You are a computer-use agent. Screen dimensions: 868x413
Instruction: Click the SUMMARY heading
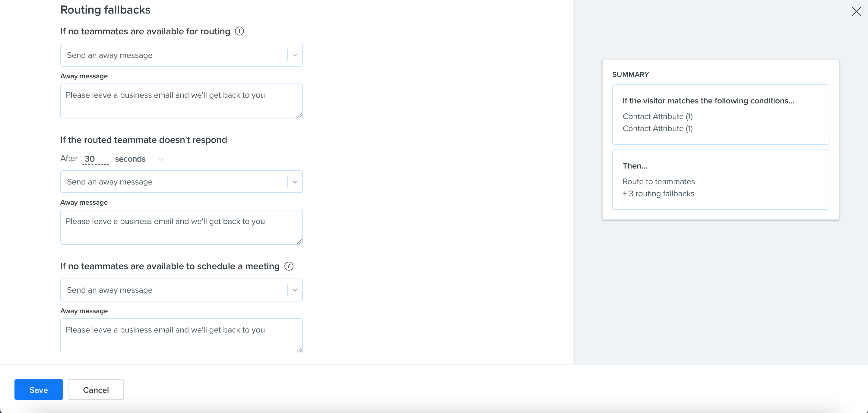630,75
